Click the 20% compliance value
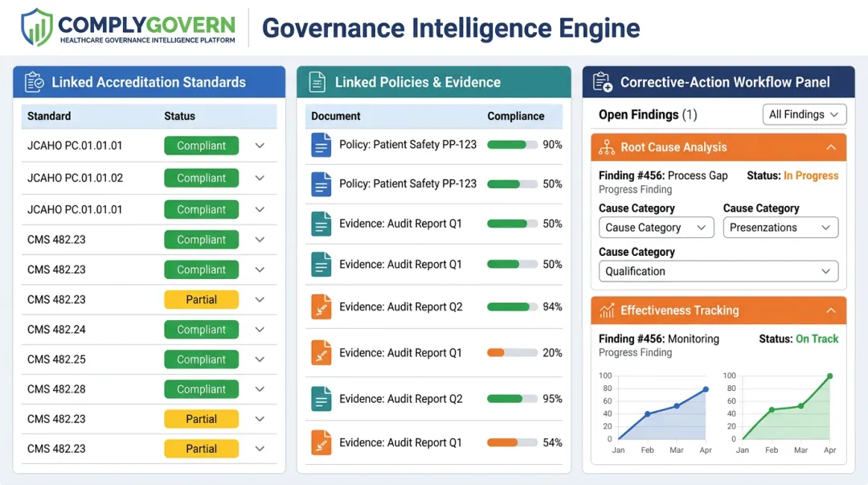The width and height of the screenshot is (868, 485). coord(552,353)
